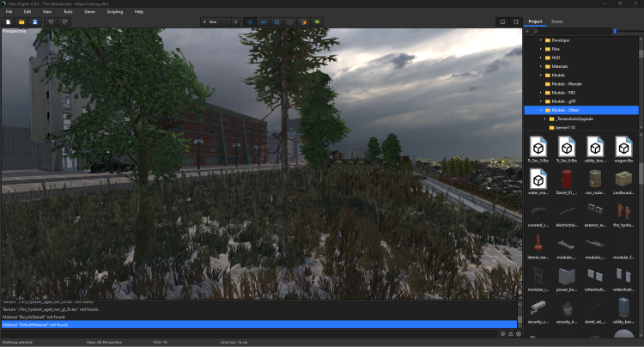Select the Tr_Sec_6.fbx asset
The height and width of the screenshot is (347, 644).
tap(567, 149)
